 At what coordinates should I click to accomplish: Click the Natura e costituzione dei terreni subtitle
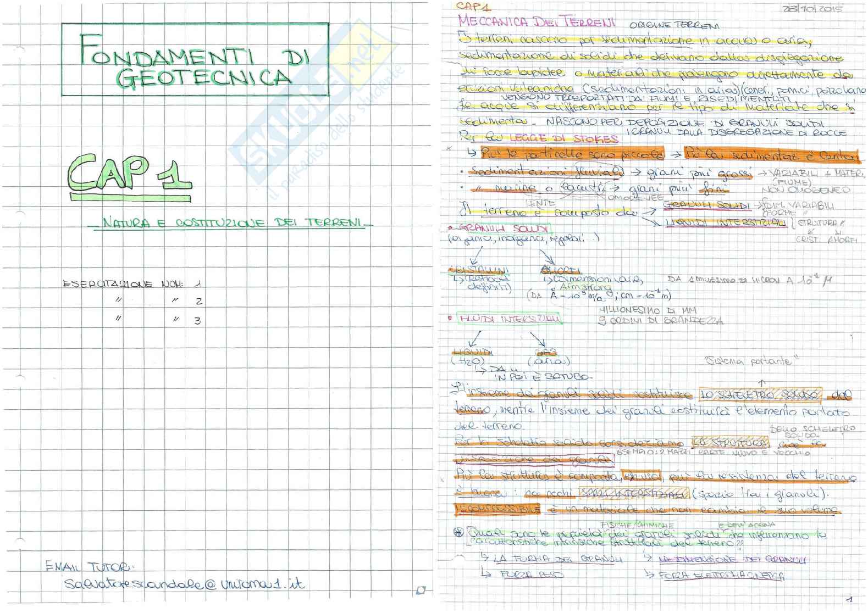[x=229, y=223]
